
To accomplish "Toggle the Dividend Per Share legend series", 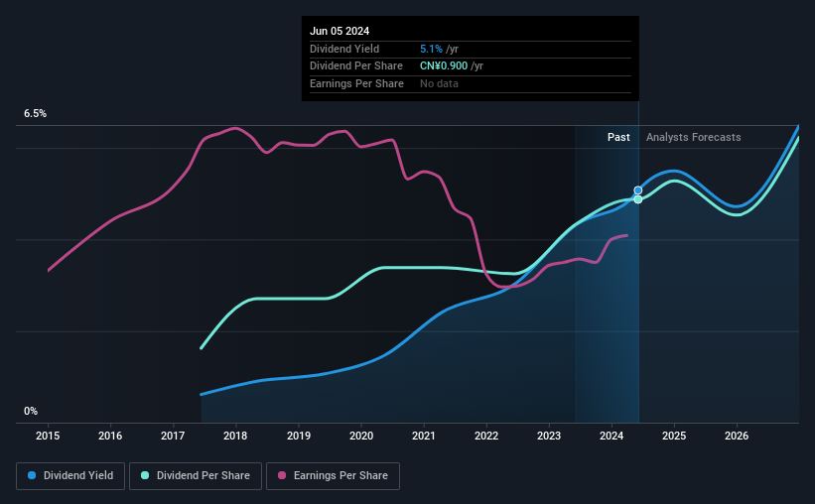I will pos(196,476).
